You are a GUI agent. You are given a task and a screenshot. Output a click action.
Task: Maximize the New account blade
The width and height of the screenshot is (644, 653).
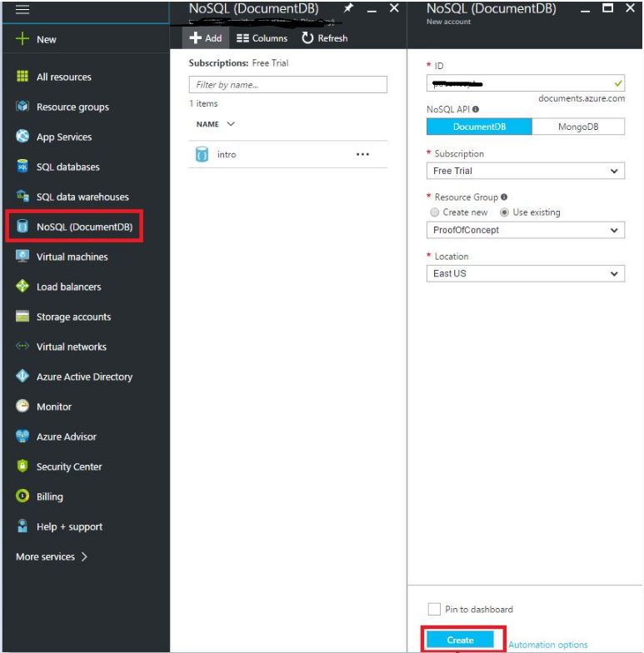608,8
